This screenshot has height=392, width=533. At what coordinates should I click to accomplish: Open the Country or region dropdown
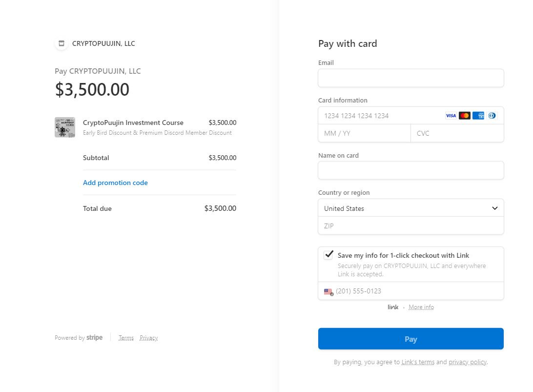(410, 208)
